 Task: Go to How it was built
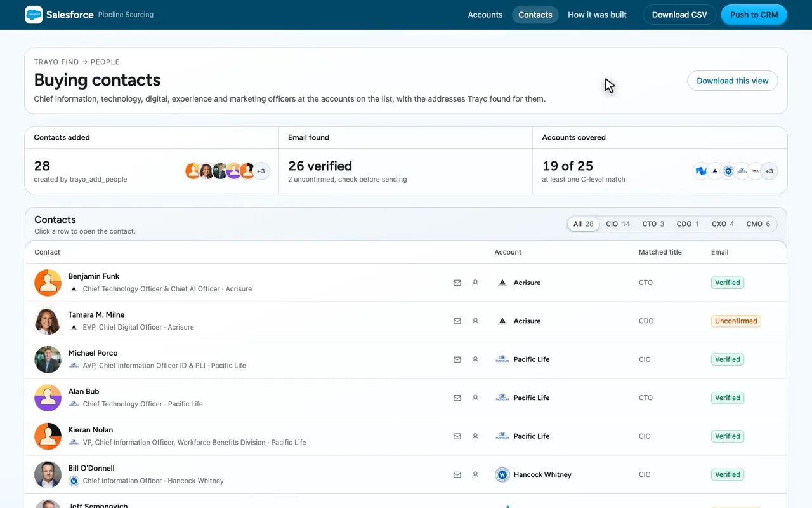pyautogui.click(x=597, y=15)
